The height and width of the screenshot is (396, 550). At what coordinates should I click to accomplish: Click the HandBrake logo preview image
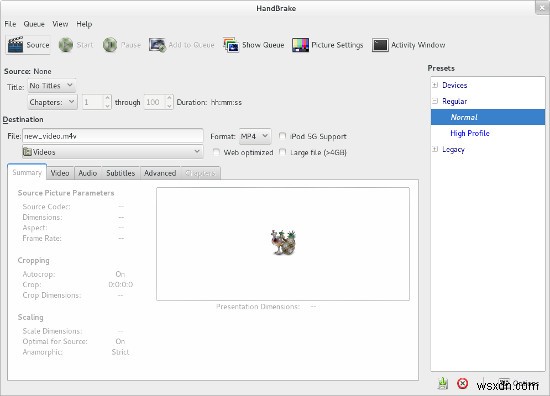click(x=283, y=242)
